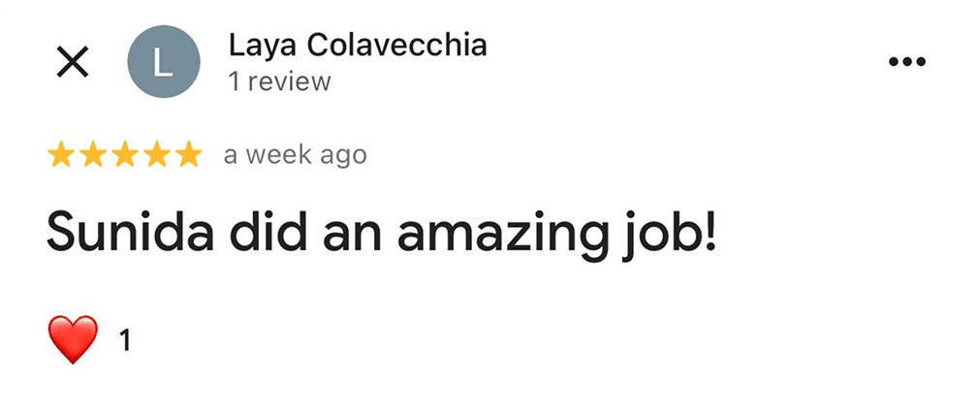Click the fifth yellow rating star

click(188, 154)
